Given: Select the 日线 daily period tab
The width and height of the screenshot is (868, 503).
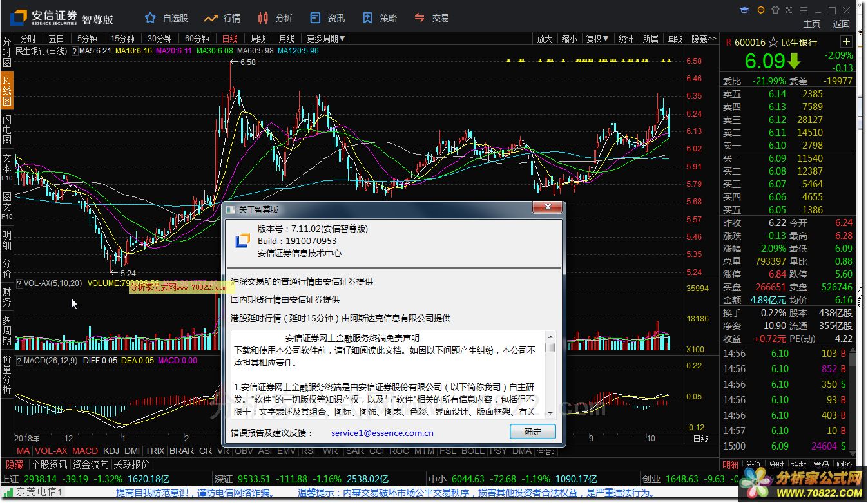Looking at the screenshot, I should pyautogui.click(x=230, y=39).
